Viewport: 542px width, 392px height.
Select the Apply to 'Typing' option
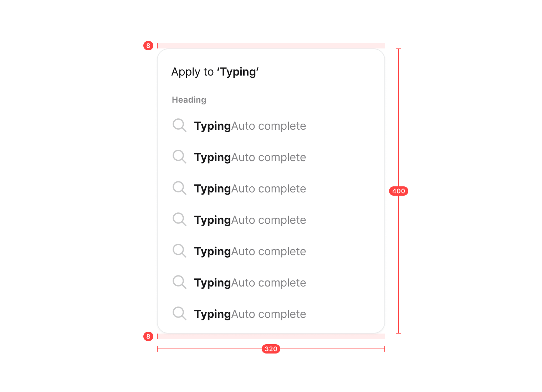pos(215,72)
